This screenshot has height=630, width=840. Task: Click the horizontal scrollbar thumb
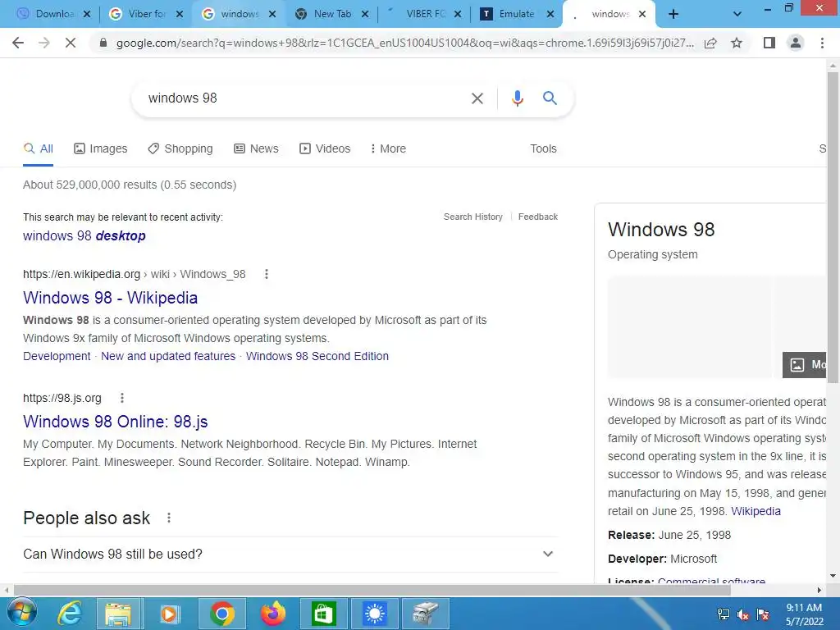click(x=372, y=590)
